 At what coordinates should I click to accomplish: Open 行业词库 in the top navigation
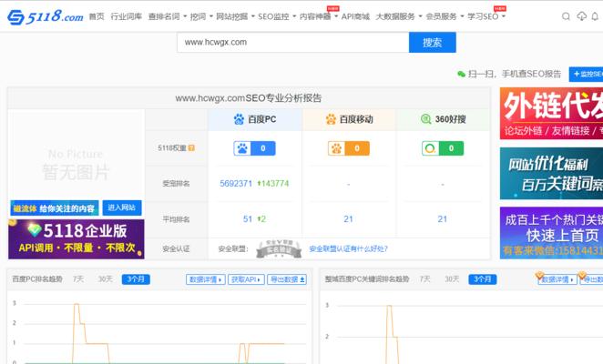(126, 16)
